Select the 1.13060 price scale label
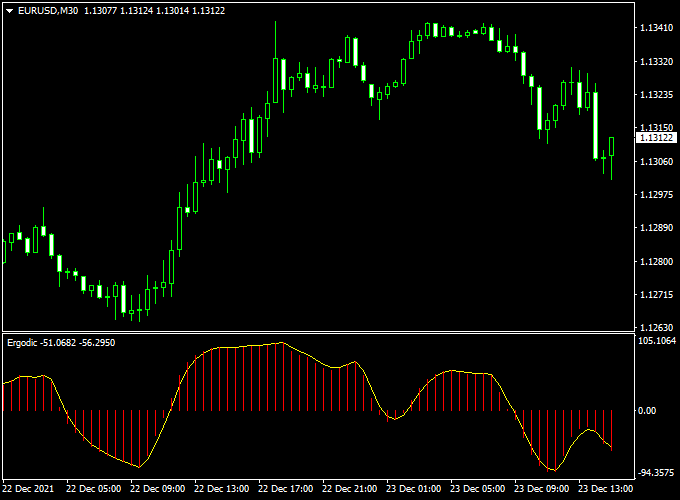The height and width of the screenshot is (500, 680). click(657, 161)
